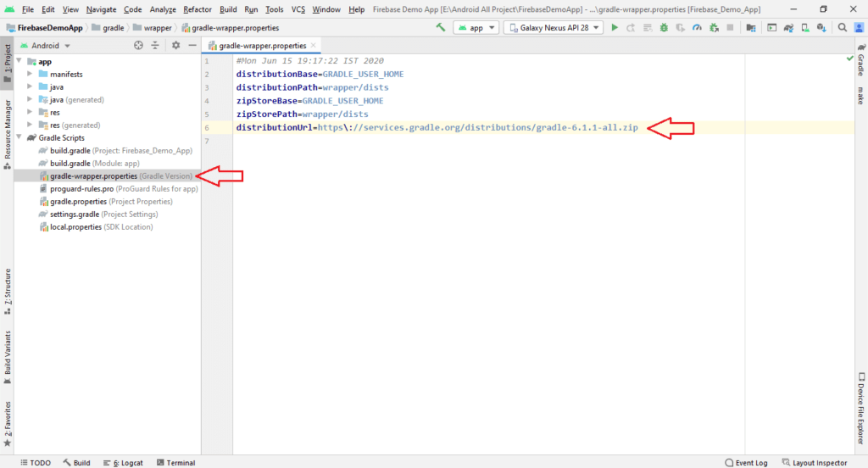Select local.properties file
Image resolution: width=868 pixels, height=468 pixels.
pos(96,227)
